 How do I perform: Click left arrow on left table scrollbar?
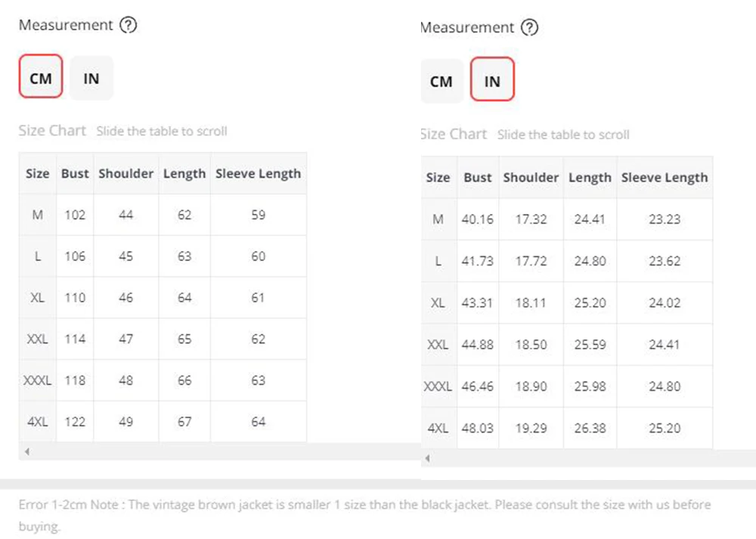[x=27, y=452]
